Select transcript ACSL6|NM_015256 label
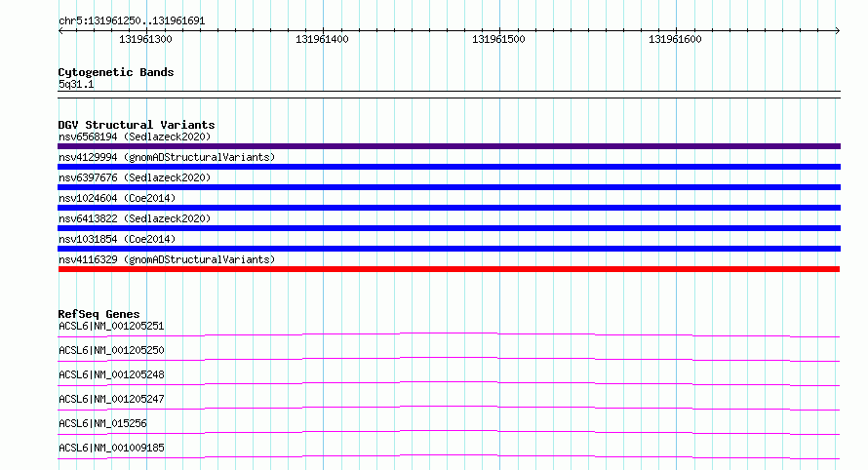Viewport: 868px width, 470px height. point(102,423)
